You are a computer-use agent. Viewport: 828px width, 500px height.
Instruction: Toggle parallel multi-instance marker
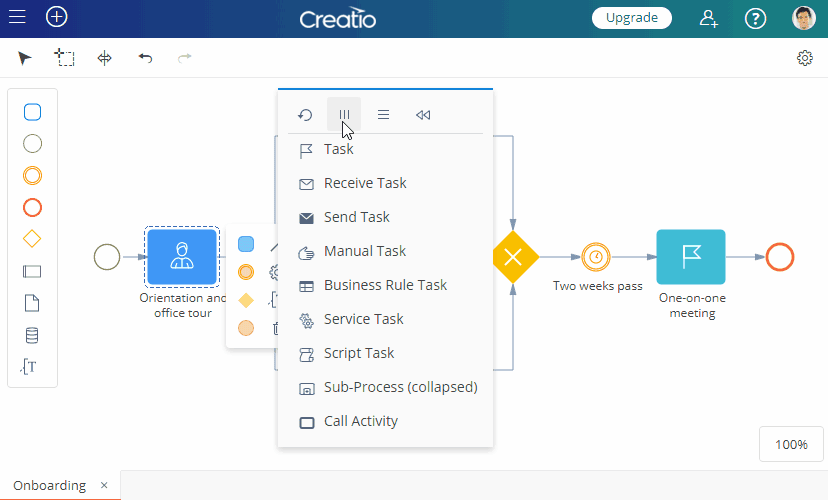tap(344, 115)
